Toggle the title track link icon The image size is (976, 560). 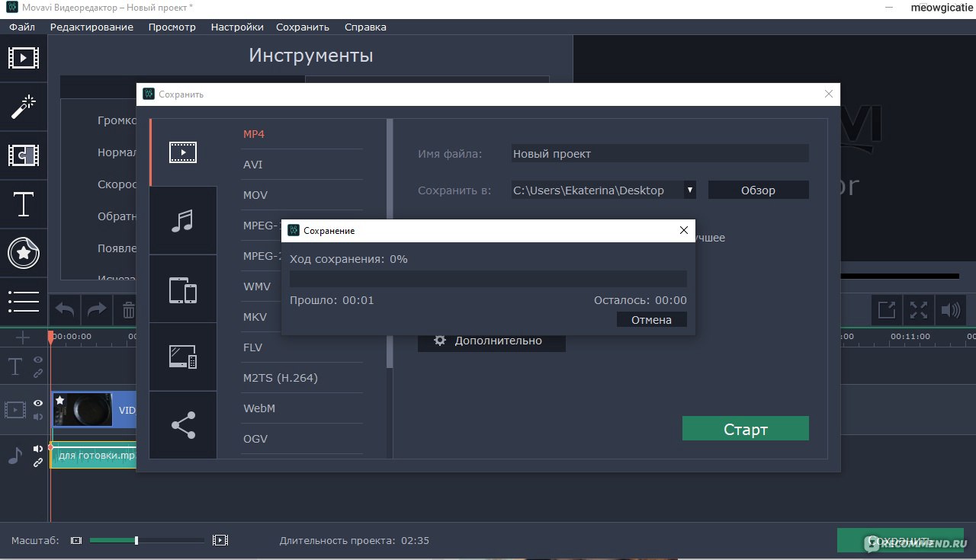(x=38, y=373)
